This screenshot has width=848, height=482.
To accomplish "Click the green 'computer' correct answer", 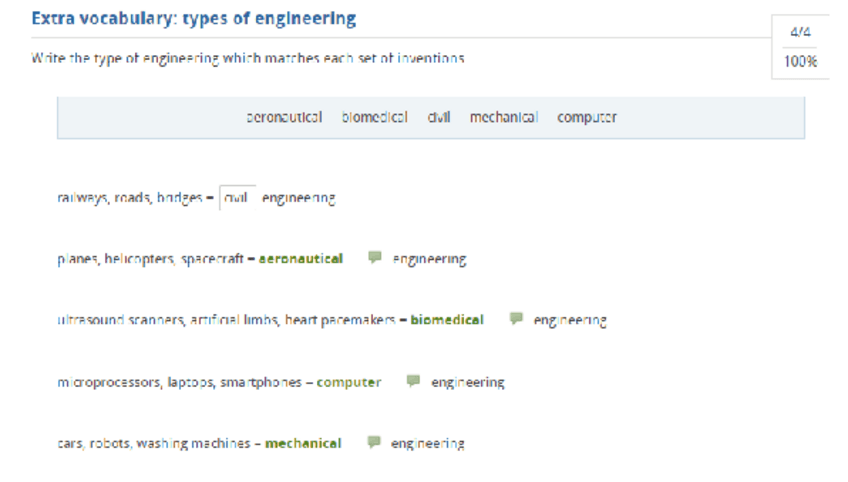I will (349, 382).
